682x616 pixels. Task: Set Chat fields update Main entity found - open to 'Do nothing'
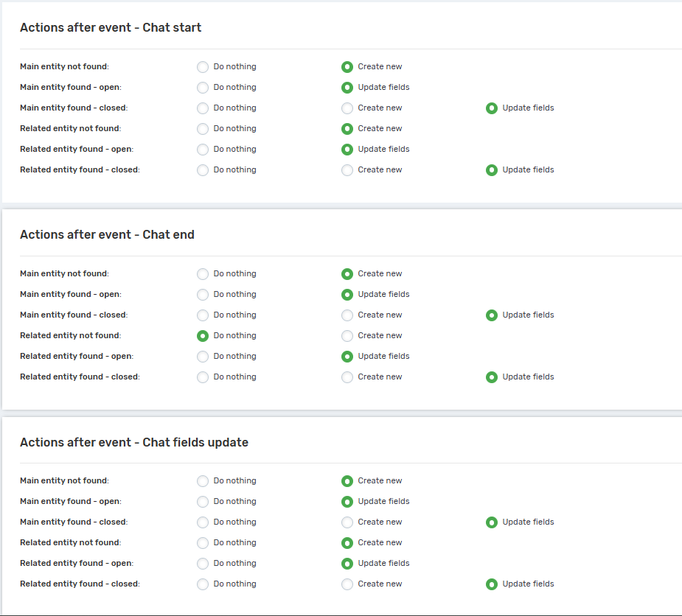203,502
